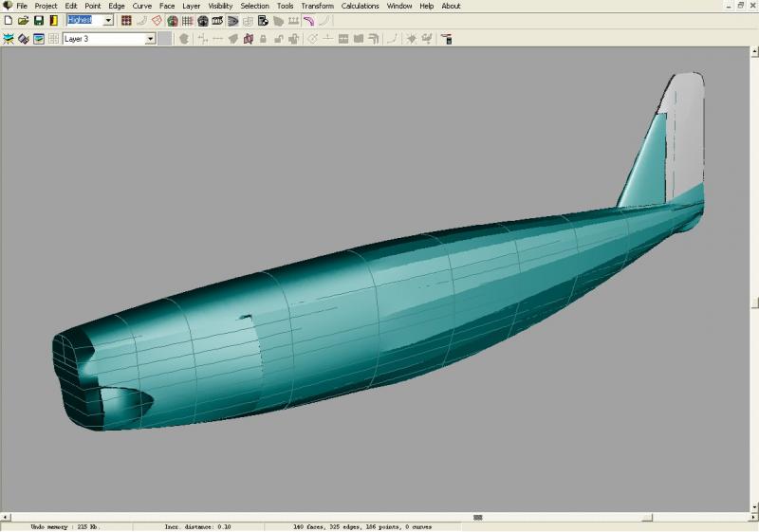Click the delete icon ending second toolbar
759x532 pixels.
pyautogui.click(x=446, y=39)
